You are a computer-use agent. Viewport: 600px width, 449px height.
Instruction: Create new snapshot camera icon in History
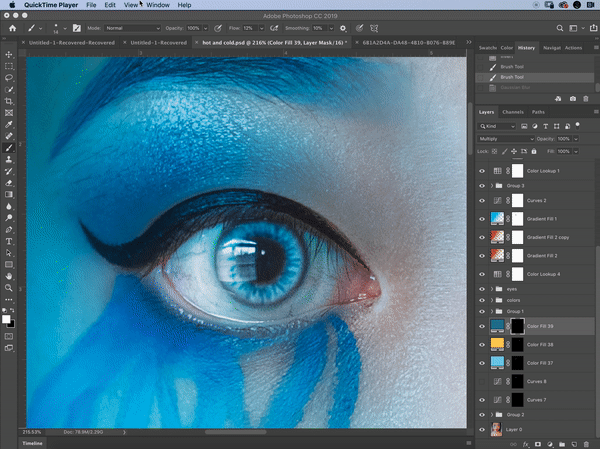[572, 99]
